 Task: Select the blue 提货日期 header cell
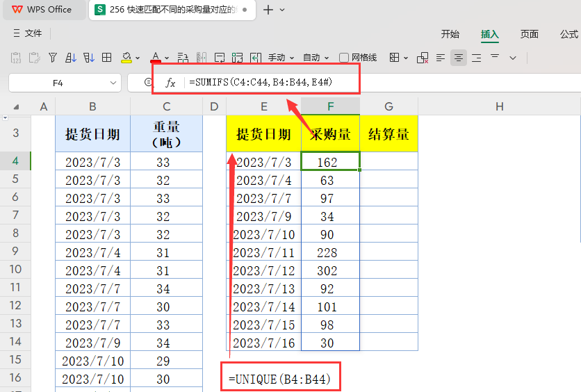92,133
